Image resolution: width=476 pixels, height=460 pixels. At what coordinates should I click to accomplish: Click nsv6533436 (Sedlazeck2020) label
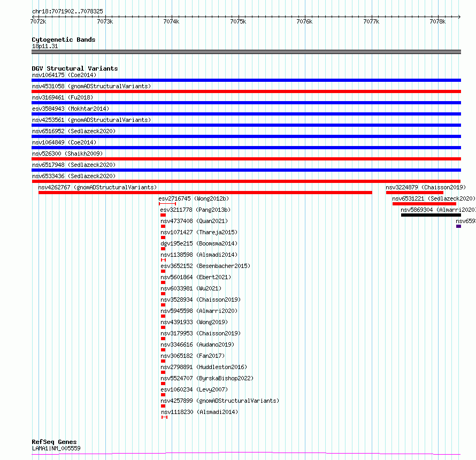point(74,176)
